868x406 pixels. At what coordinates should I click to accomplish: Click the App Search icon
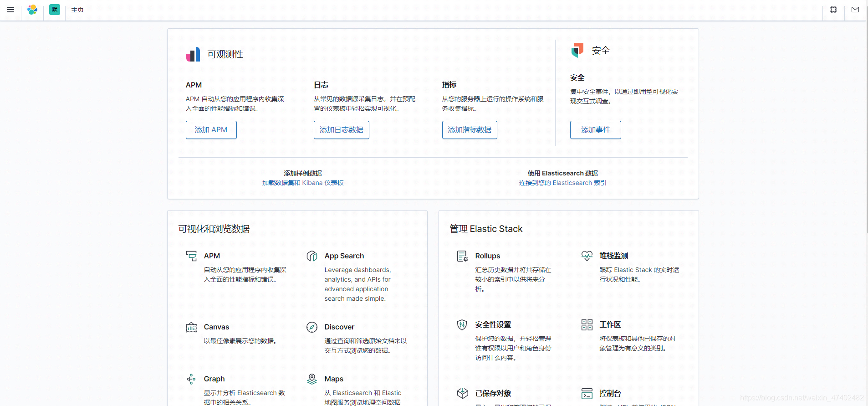click(x=312, y=256)
